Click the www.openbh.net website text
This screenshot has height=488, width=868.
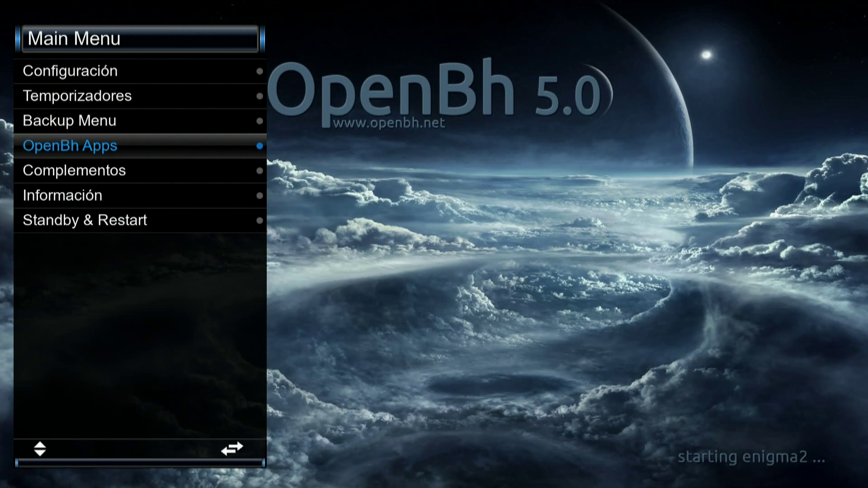pyautogui.click(x=389, y=123)
